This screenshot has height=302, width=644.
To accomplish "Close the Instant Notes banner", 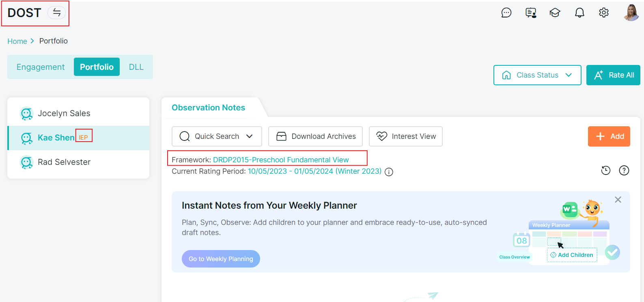I will pos(618,200).
